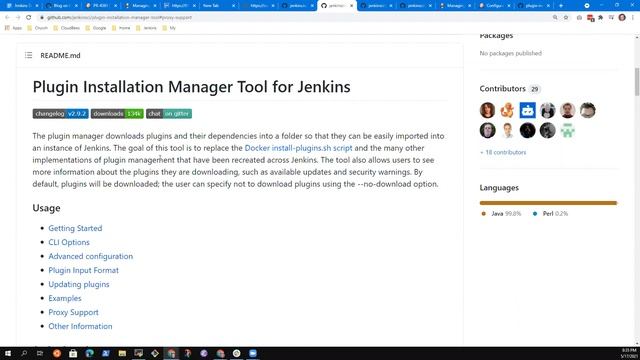
Task: Open the Getting Started link
Action: pos(75,228)
